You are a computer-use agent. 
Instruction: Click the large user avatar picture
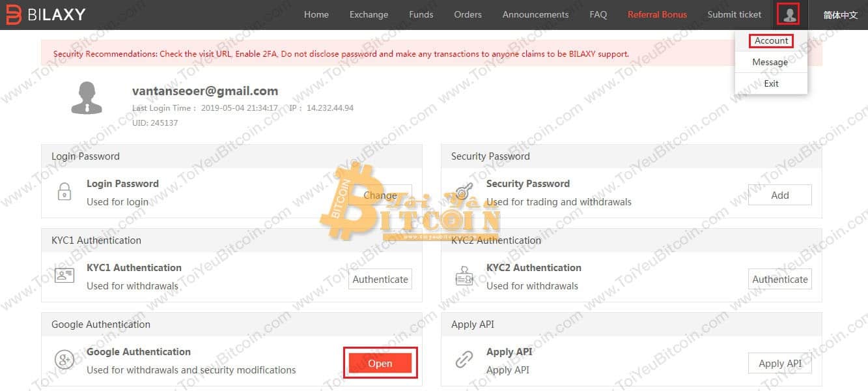pos(87,98)
